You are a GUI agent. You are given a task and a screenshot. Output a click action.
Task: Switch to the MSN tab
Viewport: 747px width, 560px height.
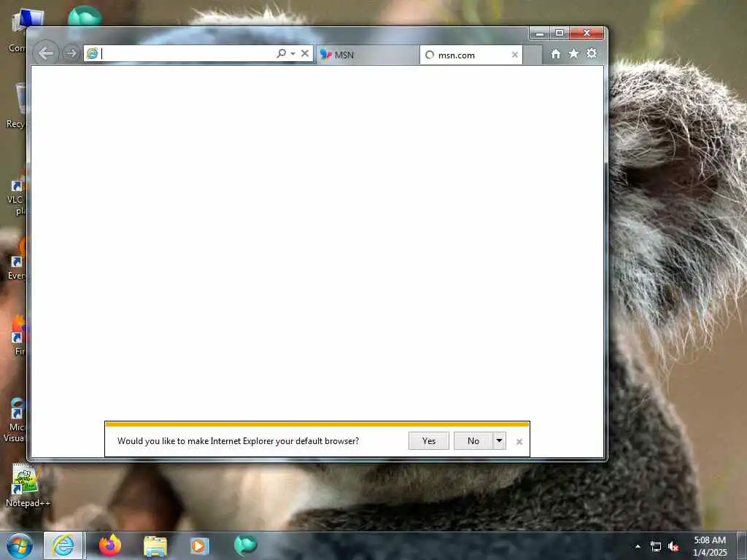click(x=368, y=55)
